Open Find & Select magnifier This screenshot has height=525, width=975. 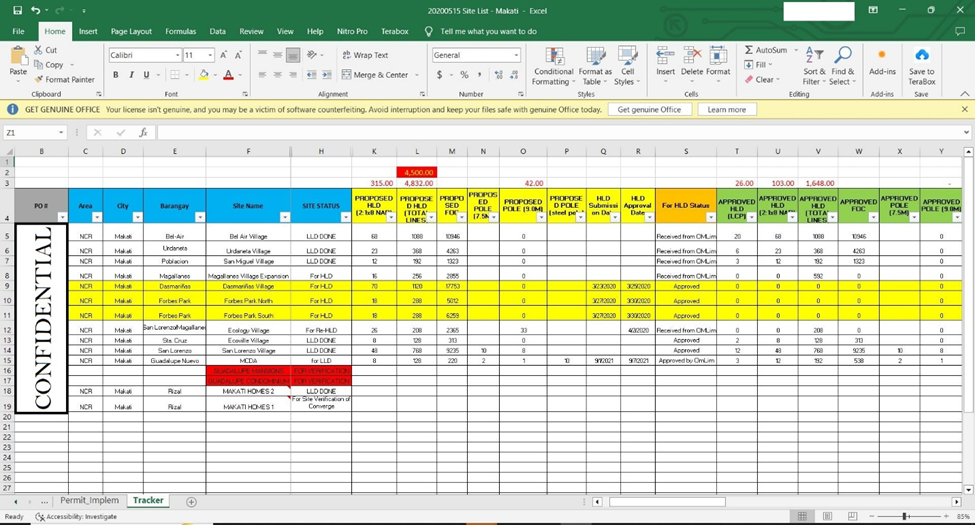click(843, 65)
